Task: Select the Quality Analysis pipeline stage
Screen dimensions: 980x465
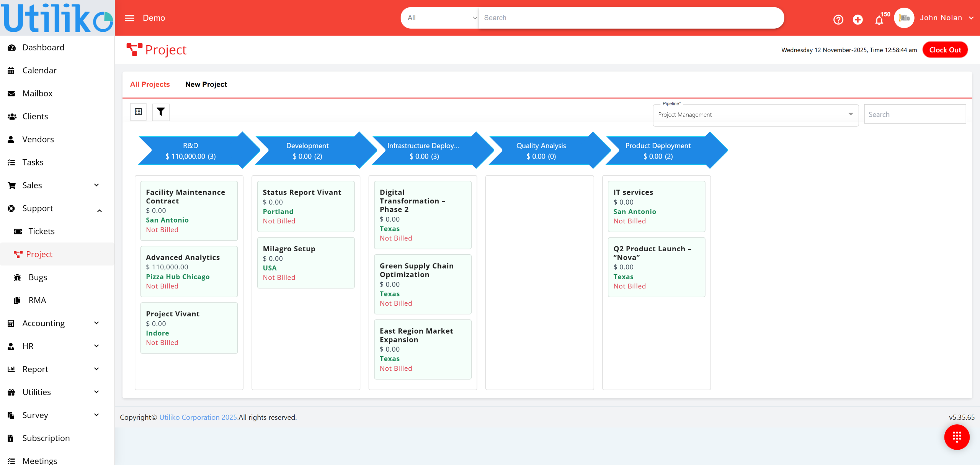Action: (x=541, y=151)
